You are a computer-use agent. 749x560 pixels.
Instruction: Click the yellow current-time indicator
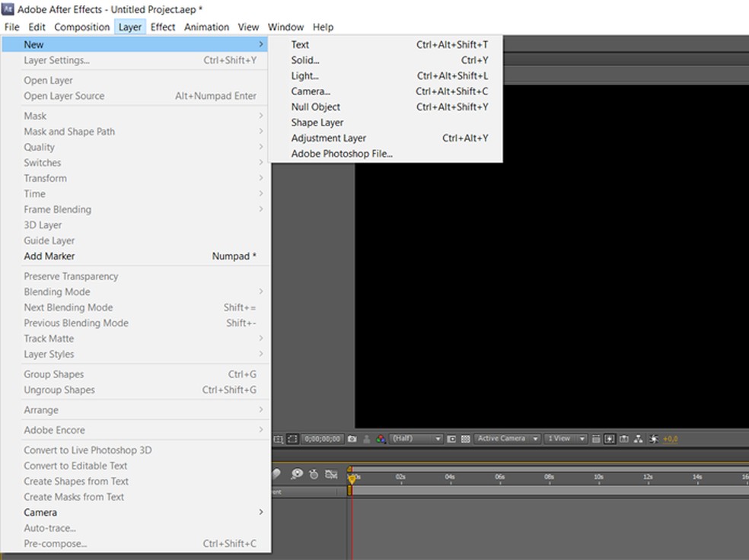pyautogui.click(x=352, y=479)
